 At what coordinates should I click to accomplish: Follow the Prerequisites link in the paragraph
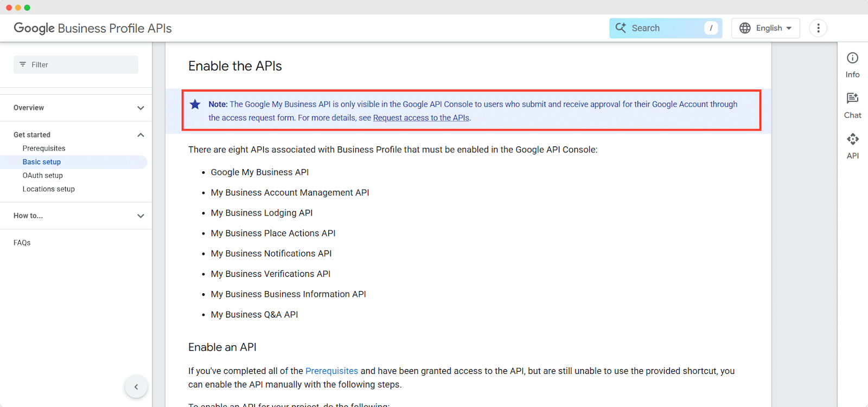pyautogui.click(x=331, y=371)
